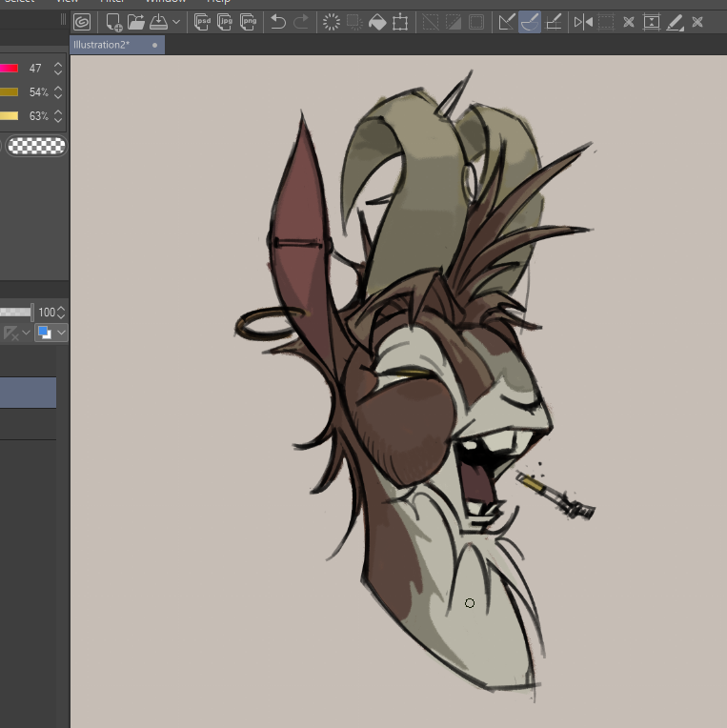Increase layer opacity 100 with up arrow

coord(62,309)
